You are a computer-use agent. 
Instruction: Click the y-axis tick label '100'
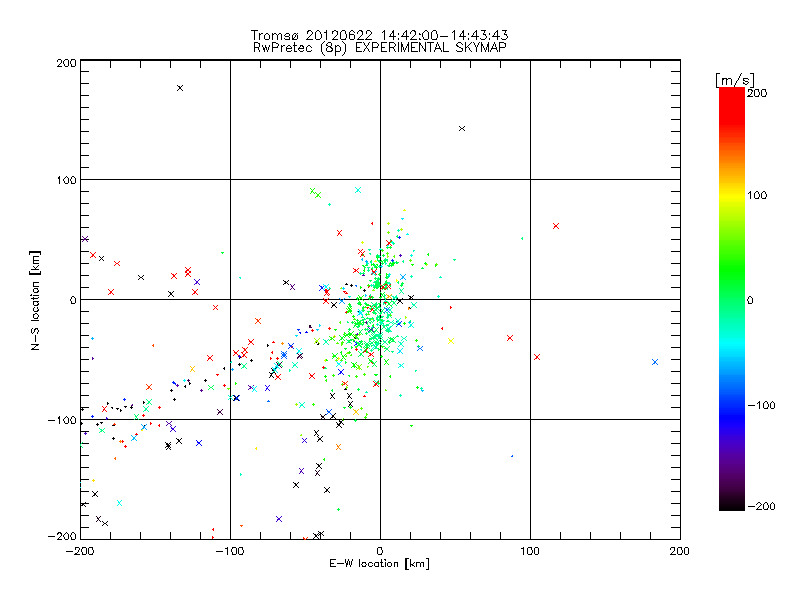tap(66, 180)
